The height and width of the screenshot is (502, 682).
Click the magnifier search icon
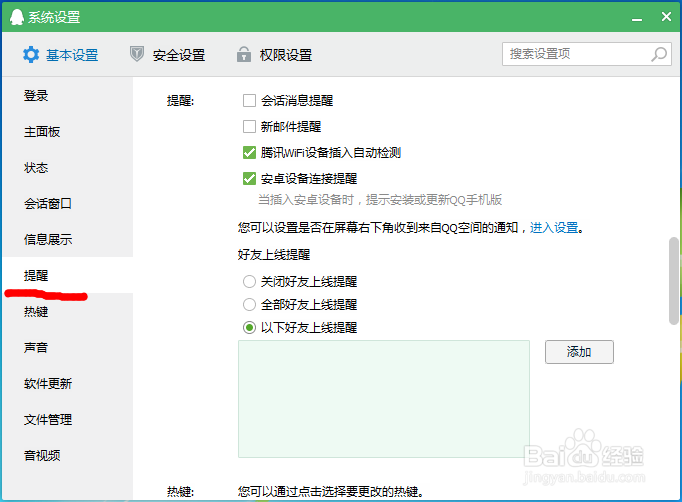tap(659, 54)
